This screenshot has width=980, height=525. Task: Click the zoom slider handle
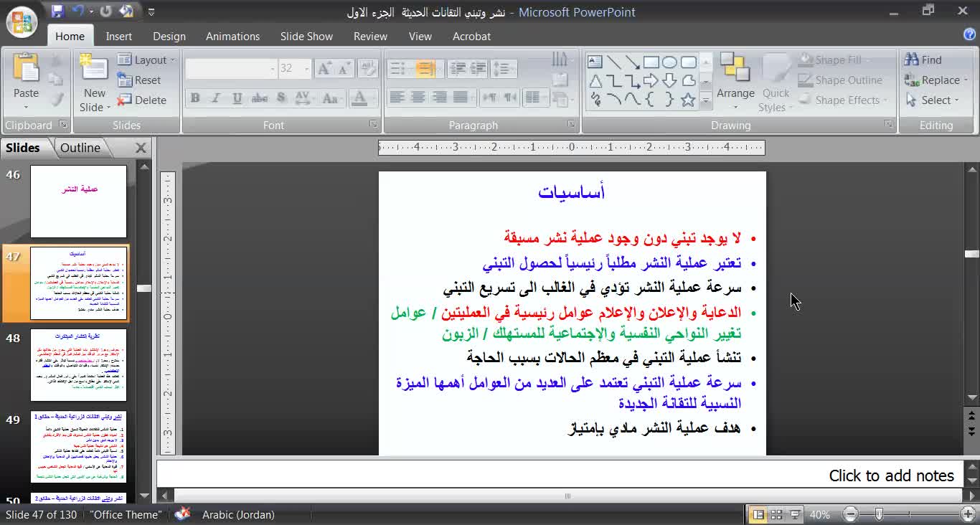point(879,514)
